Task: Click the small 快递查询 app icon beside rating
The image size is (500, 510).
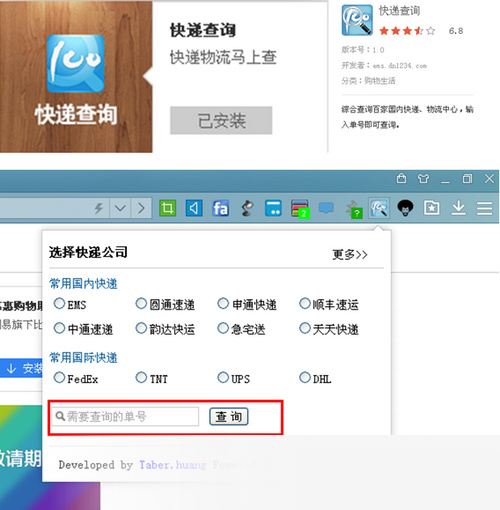Action: click(x=357, y=20)
